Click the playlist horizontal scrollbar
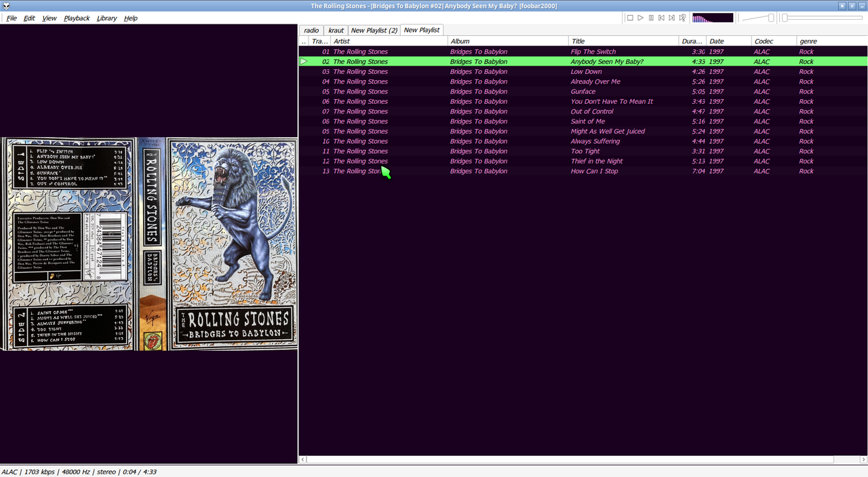868x477 pixels. point(570,459)
